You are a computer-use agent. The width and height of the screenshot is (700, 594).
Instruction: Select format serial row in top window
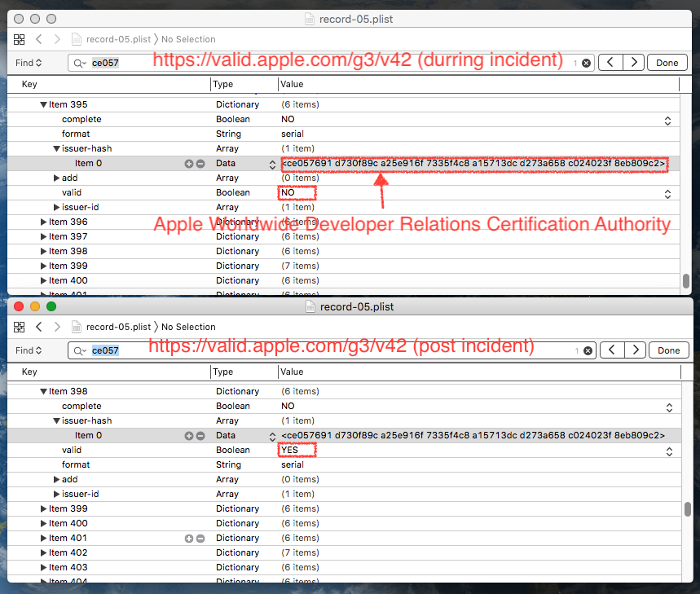343,134
